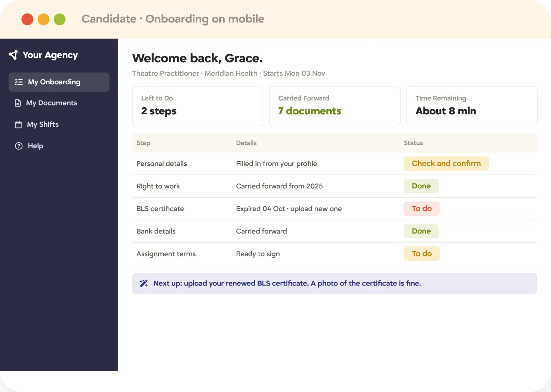Click the yellow minimize window dot
This screenshot has height=392, width=551.
[43, 19]
